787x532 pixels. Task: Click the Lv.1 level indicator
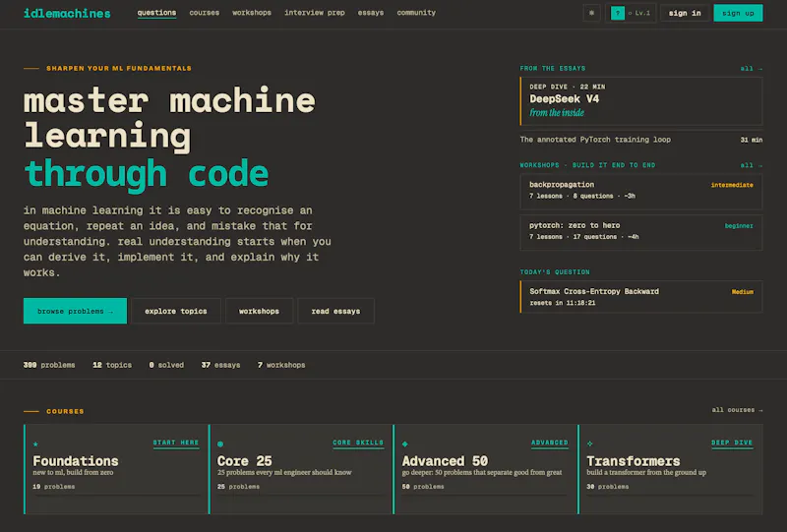(638, 13)
